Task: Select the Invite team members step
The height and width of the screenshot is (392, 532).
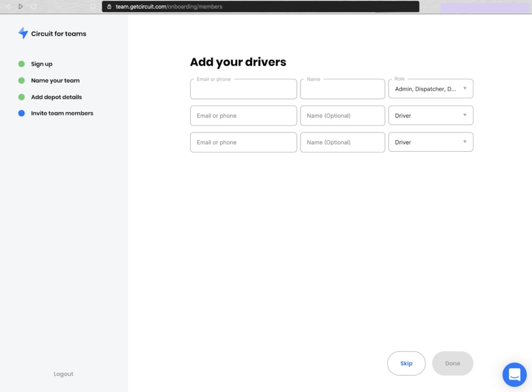Action: coord(62,113)
